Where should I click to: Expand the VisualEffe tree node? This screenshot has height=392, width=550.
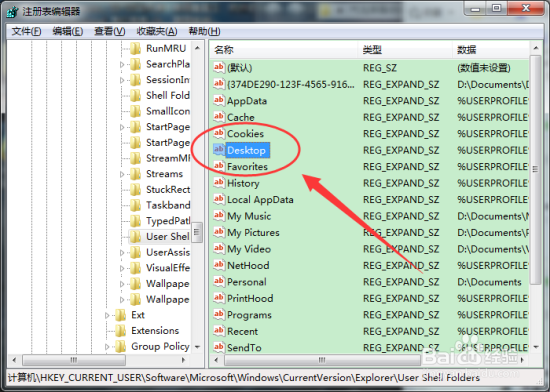click(x=122, y=269)
